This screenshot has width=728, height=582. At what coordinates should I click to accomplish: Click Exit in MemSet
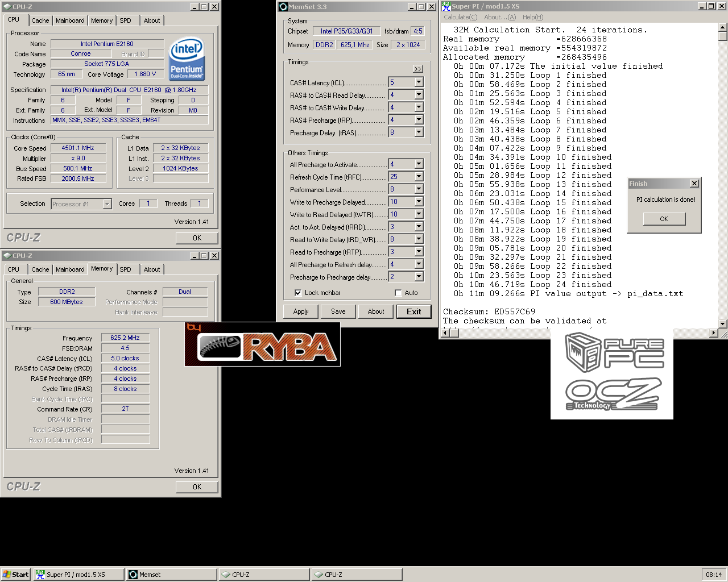(414, 311)
